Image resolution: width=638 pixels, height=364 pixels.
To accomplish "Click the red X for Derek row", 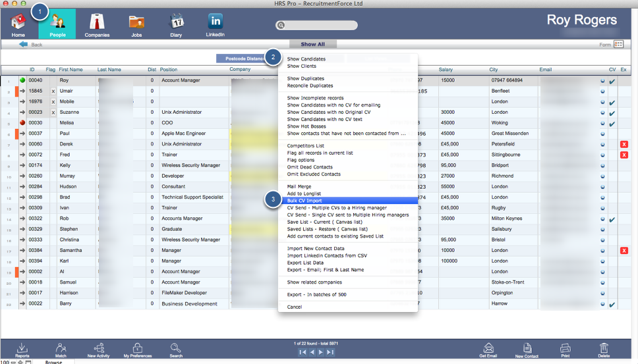I will (x=623, y=144).
